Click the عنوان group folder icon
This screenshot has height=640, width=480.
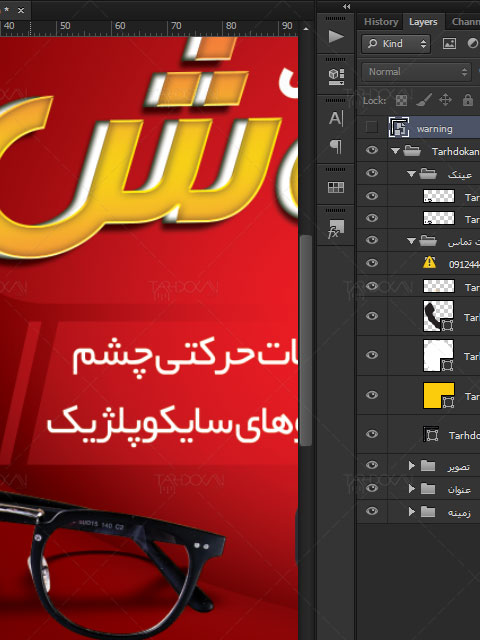(428, 488)
